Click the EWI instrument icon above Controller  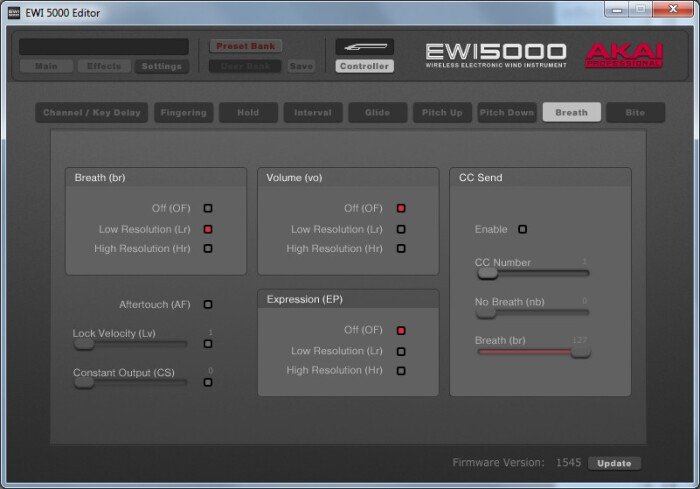364,46
